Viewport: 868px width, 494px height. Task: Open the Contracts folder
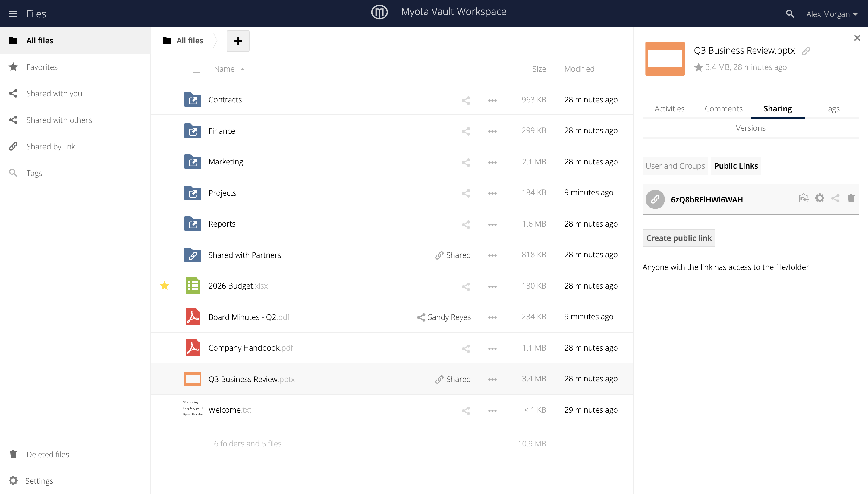tap(225, 100)
